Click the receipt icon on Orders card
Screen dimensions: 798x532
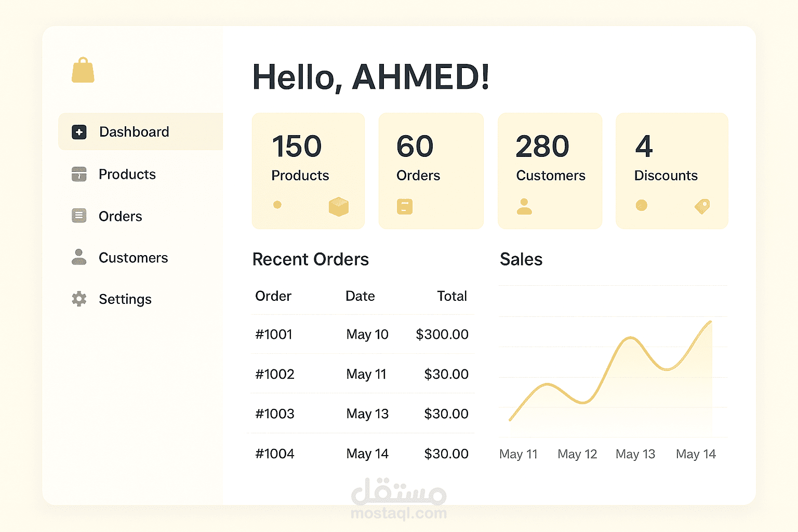(405, 207)
